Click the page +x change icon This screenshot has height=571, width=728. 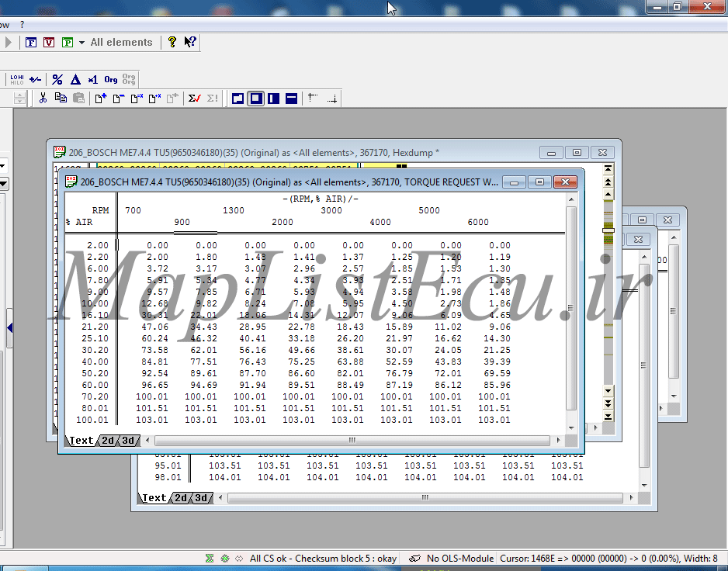click(154, 98)
